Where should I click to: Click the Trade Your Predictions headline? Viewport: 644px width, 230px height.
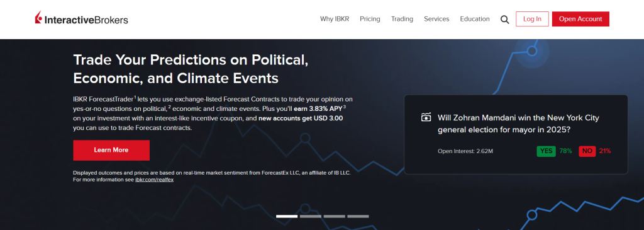point(191,69)
